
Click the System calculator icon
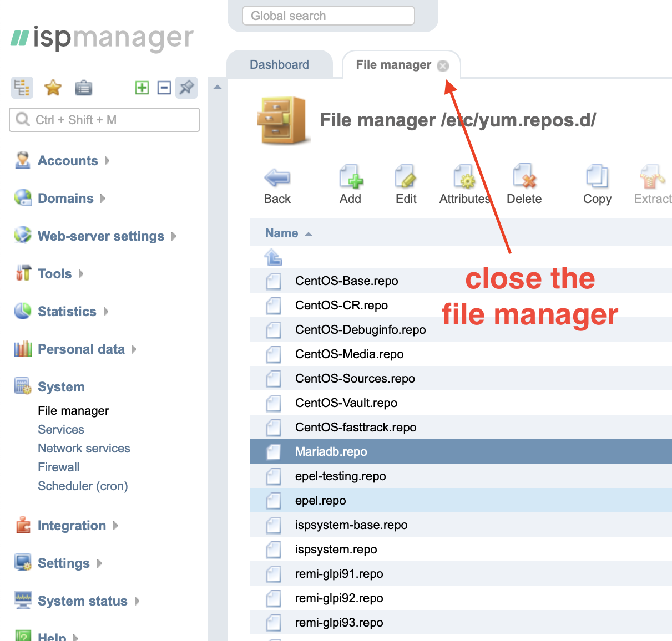(x=23, y=386)
